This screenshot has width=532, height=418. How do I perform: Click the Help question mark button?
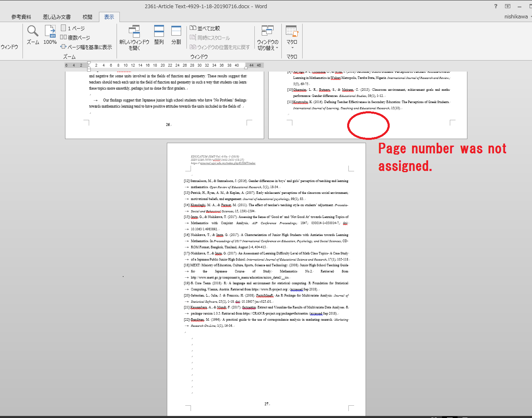click(x=496, y=6)
